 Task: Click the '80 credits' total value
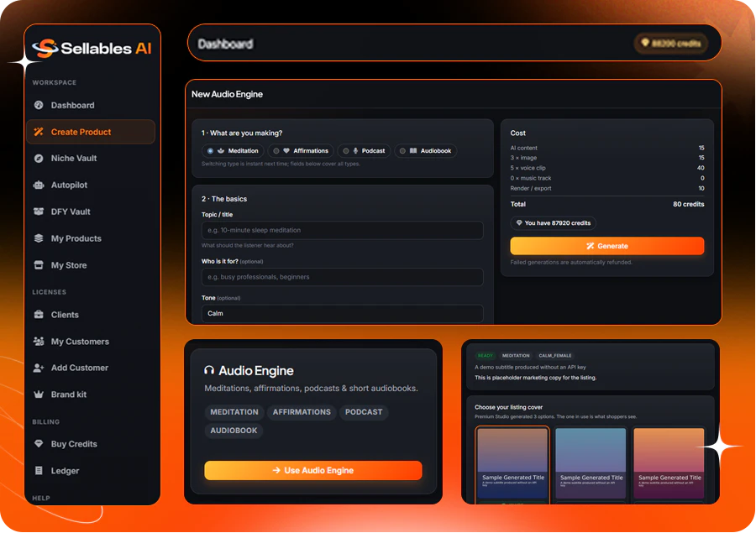[688, 204]
